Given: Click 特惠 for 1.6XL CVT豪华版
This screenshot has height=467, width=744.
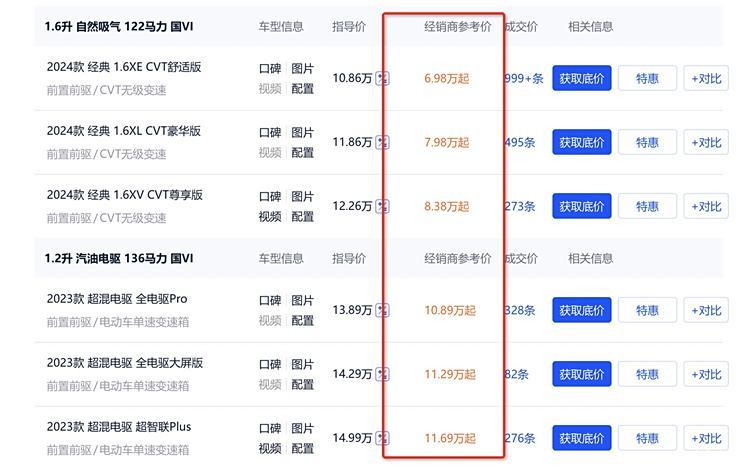Looking at the screenshot, I should pyautogui.click(x=647, y=142).
